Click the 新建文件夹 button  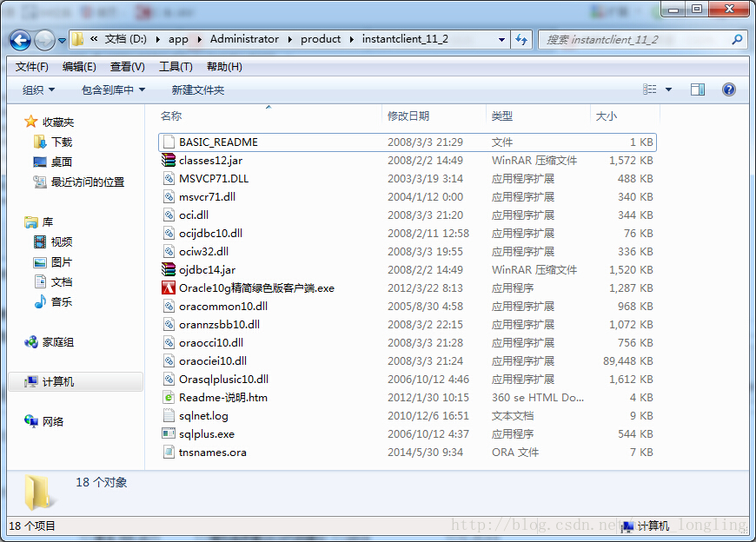pos(197,89)
